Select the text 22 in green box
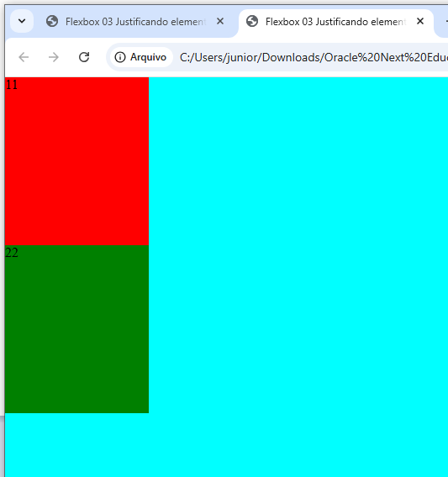448x477 pixels. (x=12, y=253)
